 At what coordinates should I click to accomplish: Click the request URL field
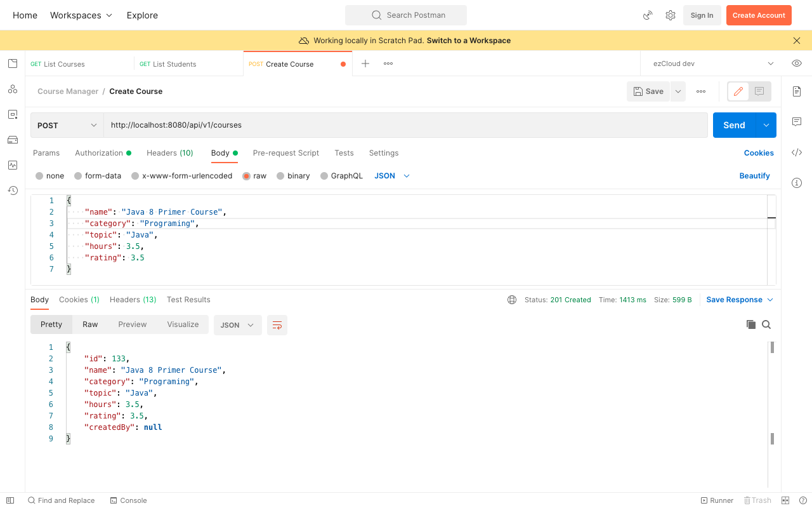pyautogui.click(x=406, y=125)
